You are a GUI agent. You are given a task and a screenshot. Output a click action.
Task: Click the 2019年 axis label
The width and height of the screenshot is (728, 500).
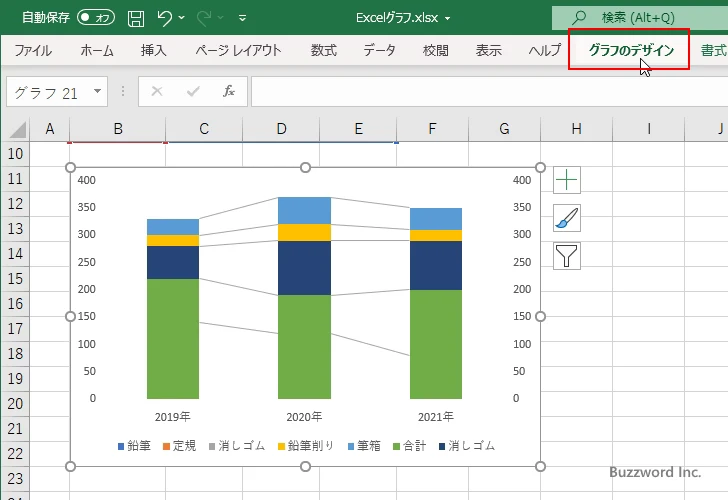(x=173, y=417)
